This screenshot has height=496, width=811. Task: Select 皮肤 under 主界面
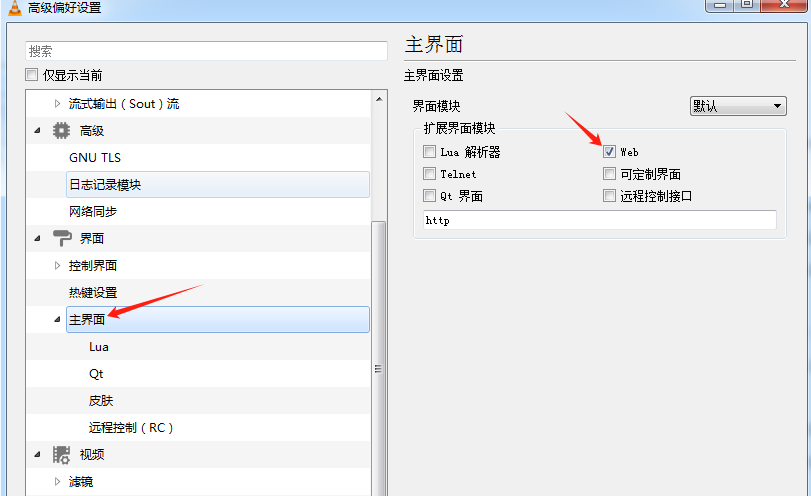coord(101,401)
